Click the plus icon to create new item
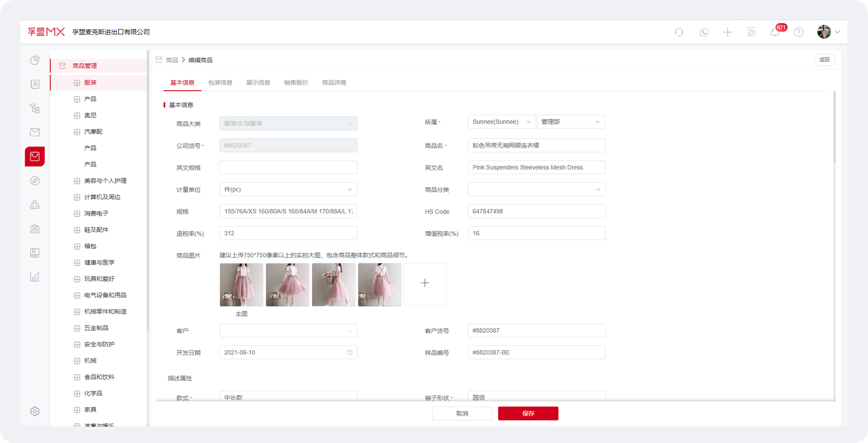The width and height of the screenshot is (868, 443). tap(728, 32)
